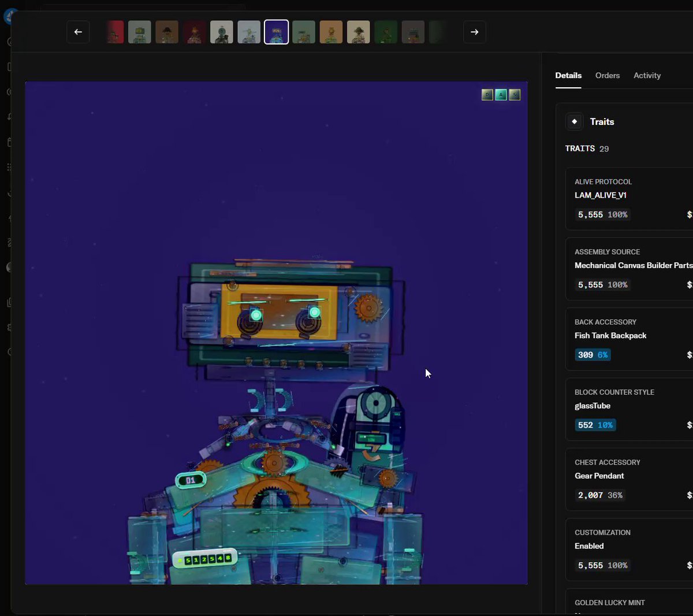Click the LAM_ALIVE_V1 trait value
Screen dimensions: 693x616
601,195
